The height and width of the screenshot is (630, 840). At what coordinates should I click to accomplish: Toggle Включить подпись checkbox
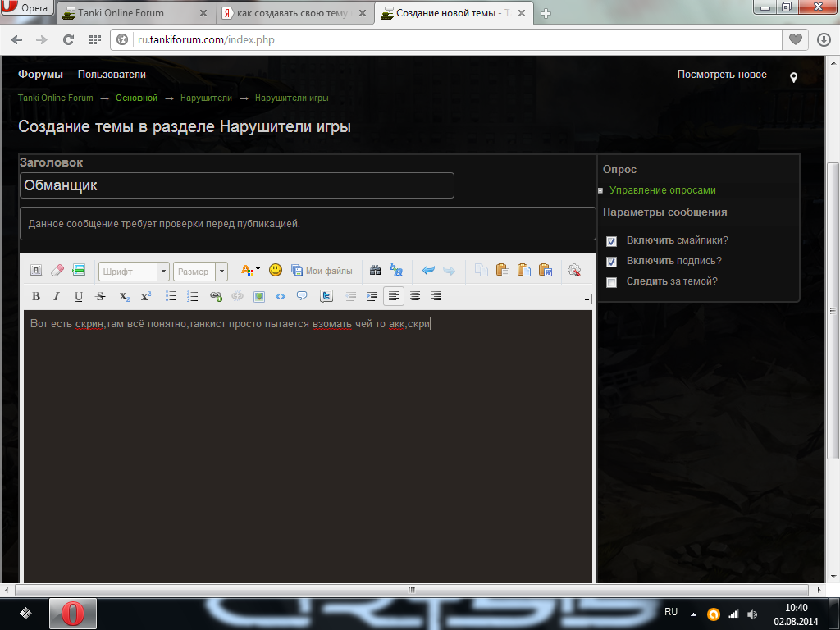click(x=611, y=262)
